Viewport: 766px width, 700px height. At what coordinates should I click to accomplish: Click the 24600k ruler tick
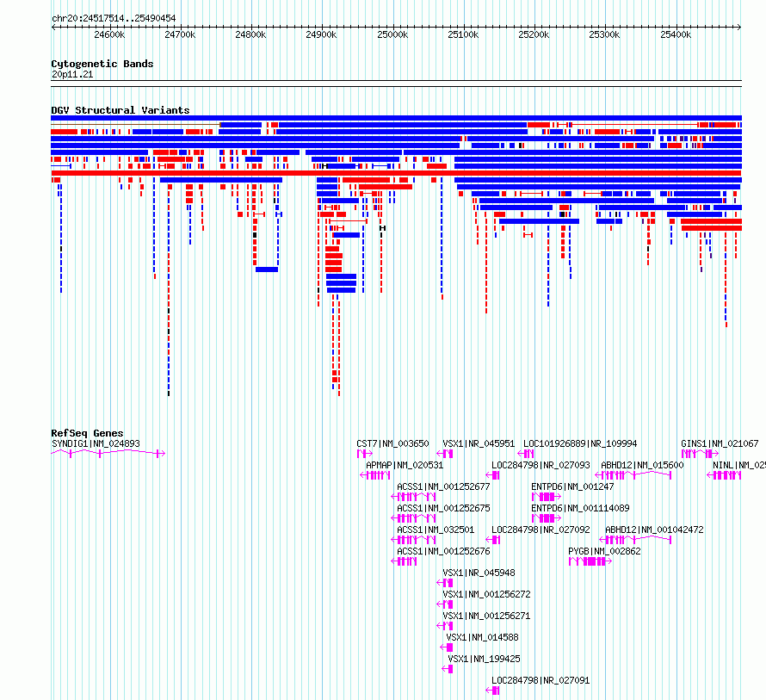pos(109,34)
